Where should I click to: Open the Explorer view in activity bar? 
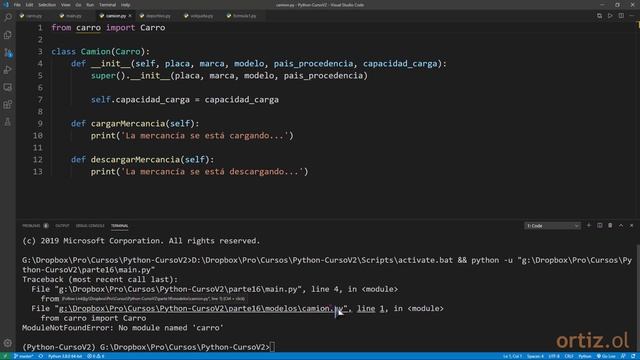8,35
